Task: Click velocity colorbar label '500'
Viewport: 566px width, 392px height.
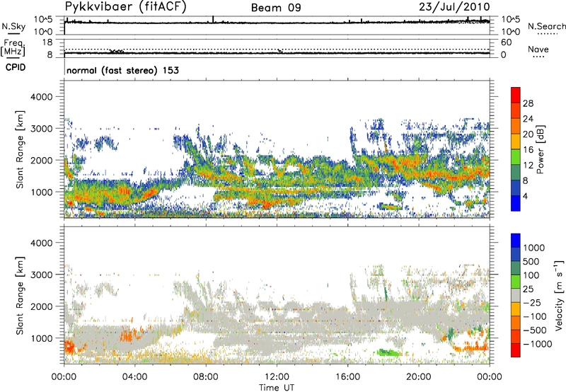Action: pyautogui.click(x=531, y=261)
